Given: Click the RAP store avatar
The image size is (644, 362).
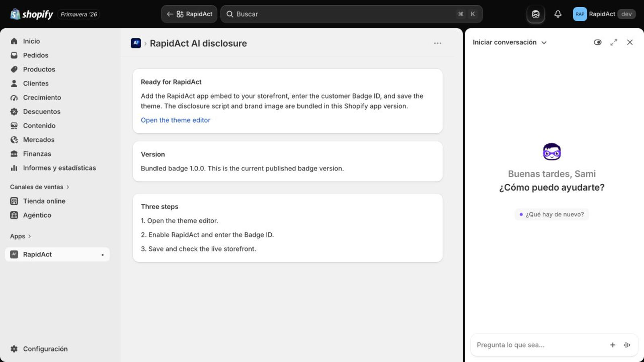Looking at the screenshot, I should click(x=580, y=14).
